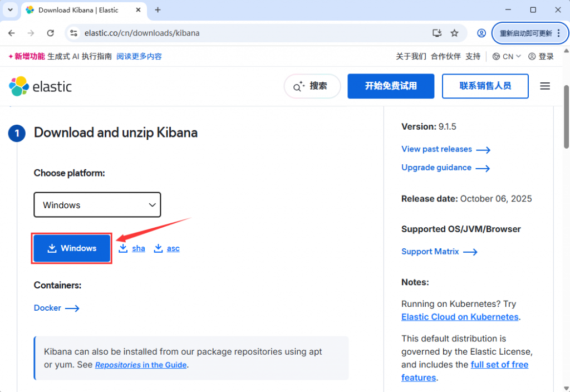The width and height of the screenshot is (570, 392).
Task: Open Chrome's three-dot menu
Action: click(x=559, y=33)
